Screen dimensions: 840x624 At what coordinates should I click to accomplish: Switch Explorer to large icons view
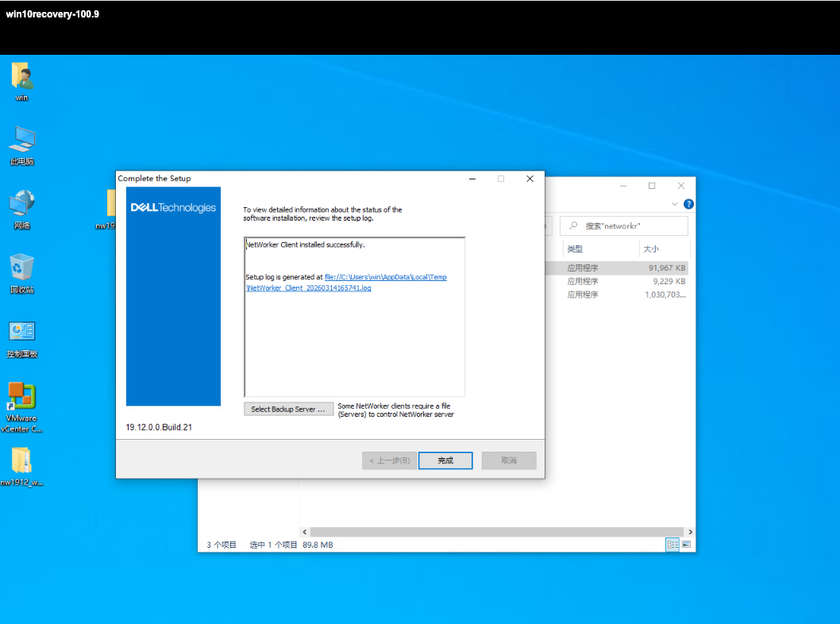point(686,545)
